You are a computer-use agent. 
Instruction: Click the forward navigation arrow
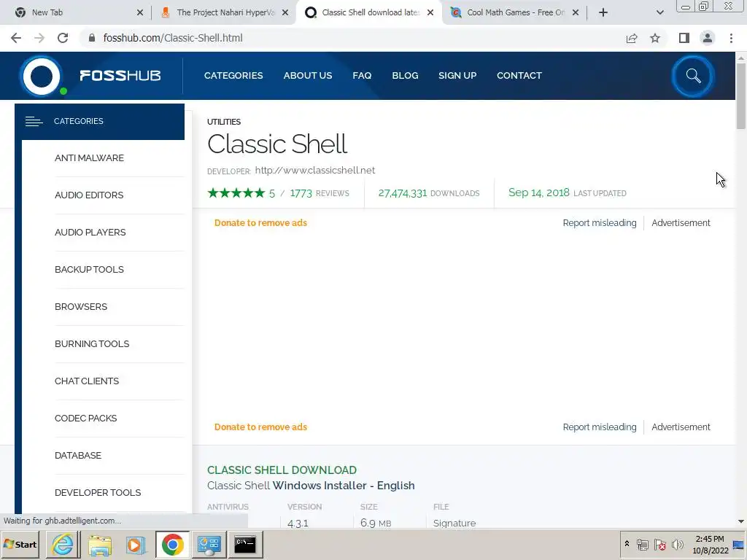39,38
